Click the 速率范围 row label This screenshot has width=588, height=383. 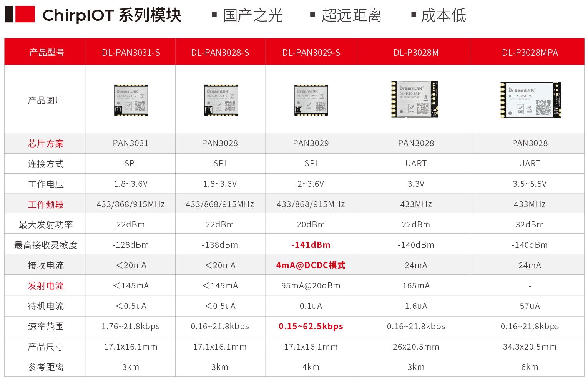(46, 327)
